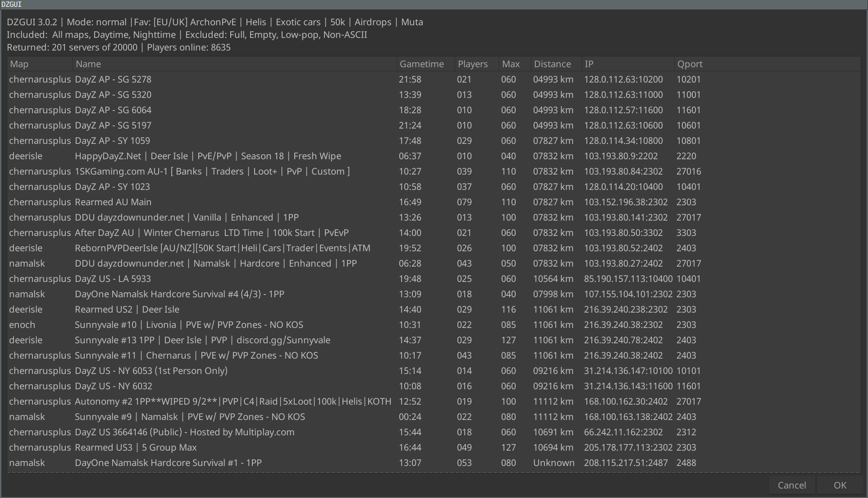
Task: Click Max players cell 116
Action: [508, 309]
